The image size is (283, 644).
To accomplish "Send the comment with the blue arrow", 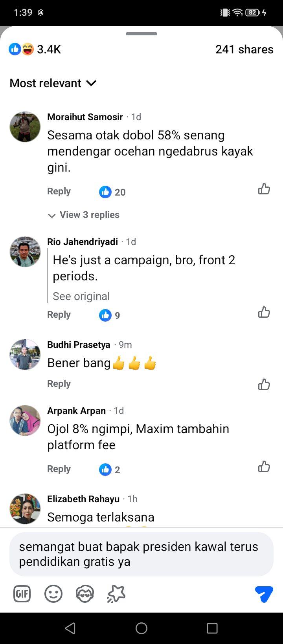I will click(264, 595).
